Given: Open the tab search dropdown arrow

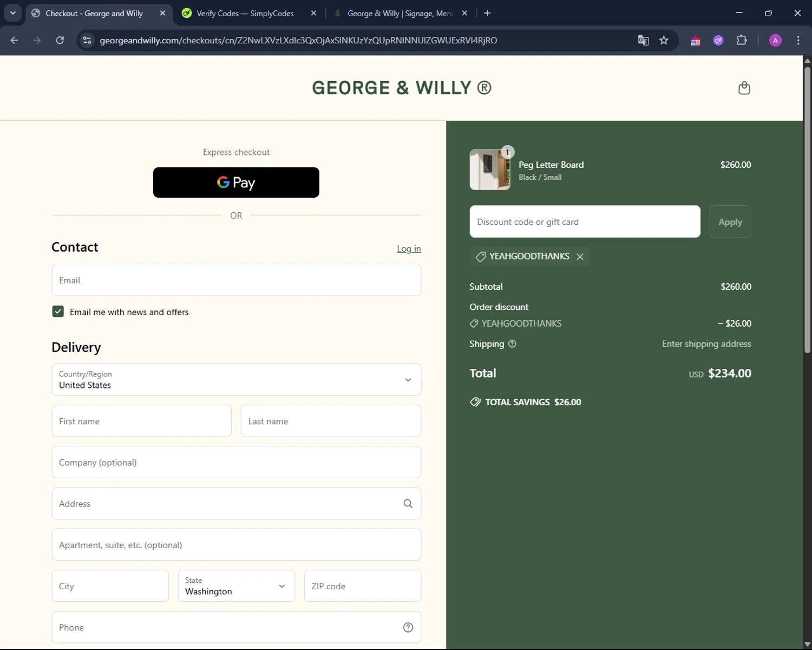Looking at the screenshot, I should (13, 13).
